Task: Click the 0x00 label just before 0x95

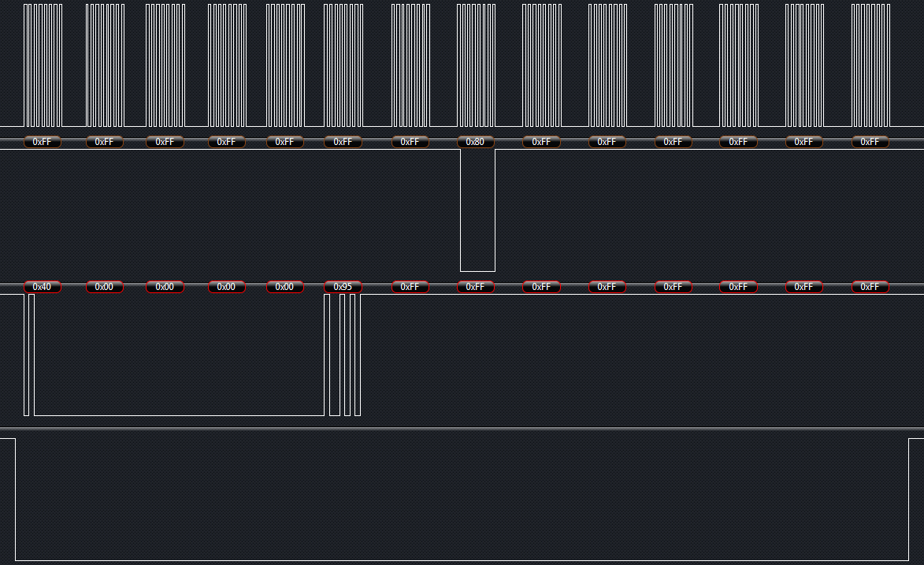Action: coord(284,287)
